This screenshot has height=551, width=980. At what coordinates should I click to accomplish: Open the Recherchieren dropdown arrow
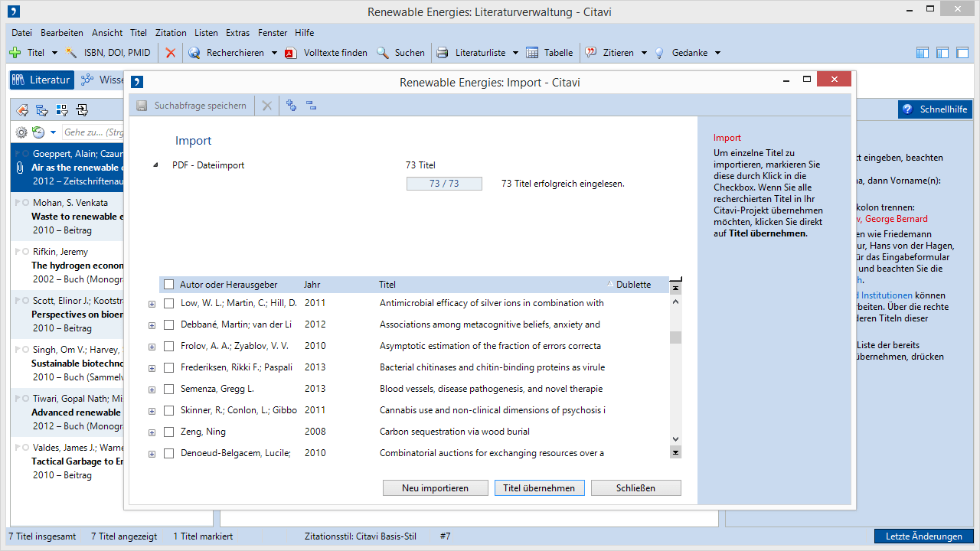pos(273,53)
